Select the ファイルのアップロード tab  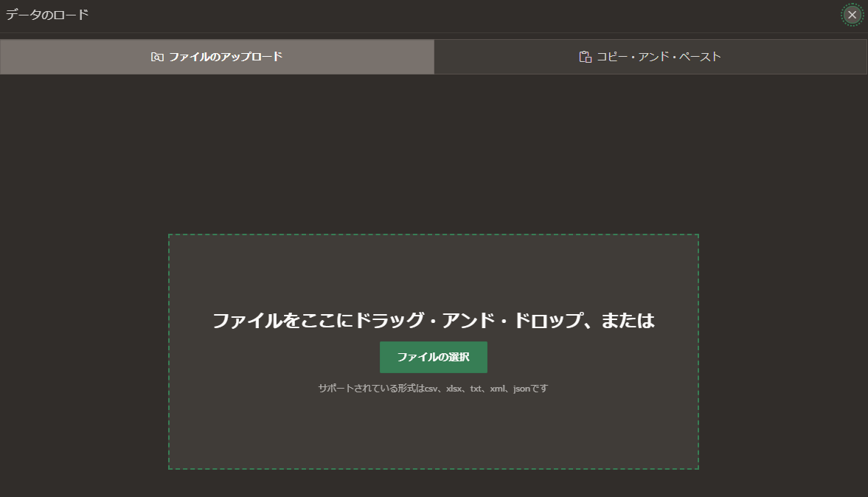point(217,57)
